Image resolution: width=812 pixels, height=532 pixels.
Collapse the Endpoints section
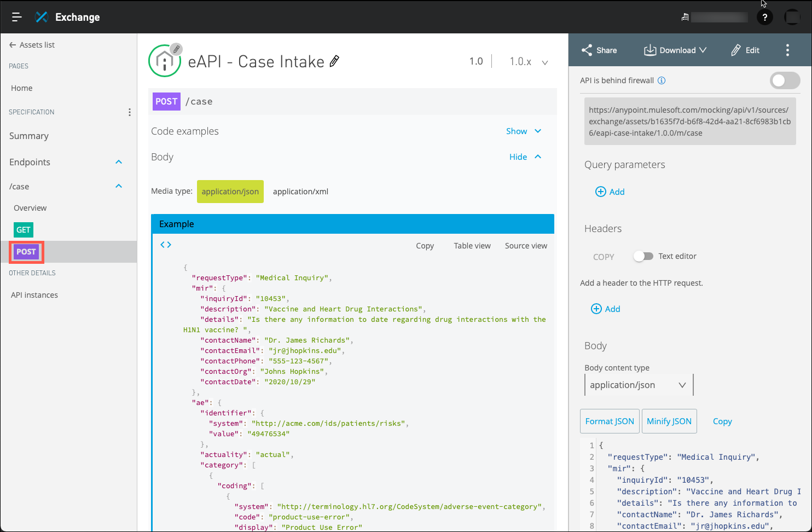tap(119, 162)
